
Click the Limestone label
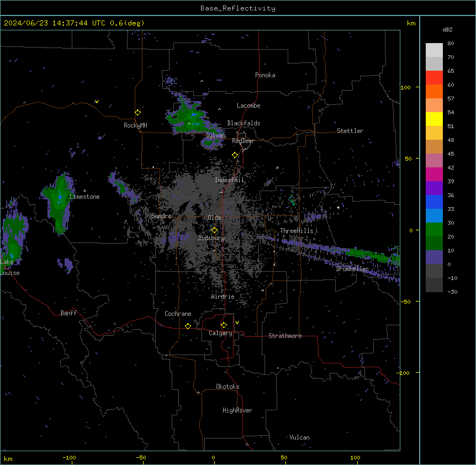tap(84, 197)
